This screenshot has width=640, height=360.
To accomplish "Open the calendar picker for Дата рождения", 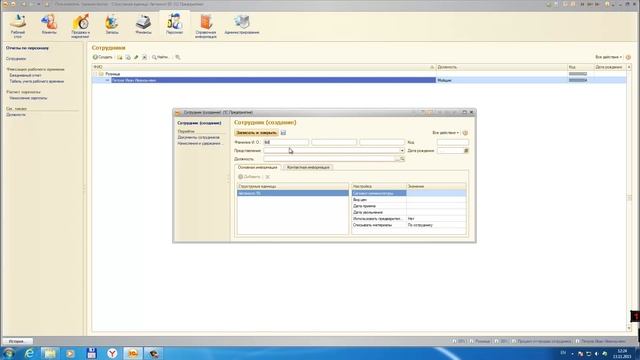I will click(x=466, y=151).
